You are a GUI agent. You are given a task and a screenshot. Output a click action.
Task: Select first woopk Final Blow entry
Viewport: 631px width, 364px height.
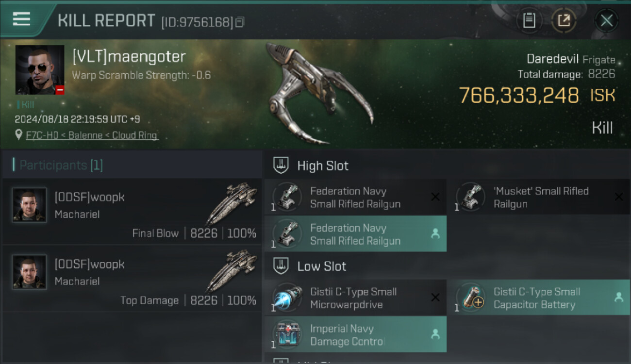(x=132, y=211)
